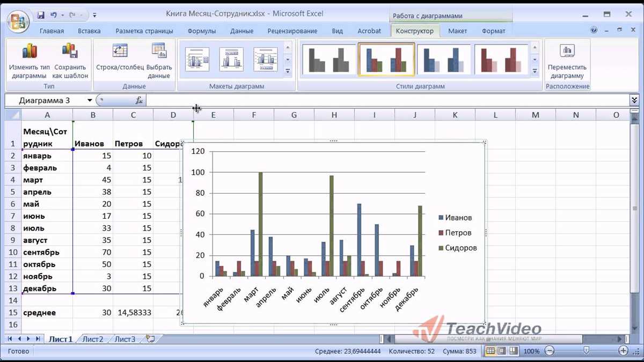Customize the Quick Access Toolbar dropdown
The height and width of the screenshot is (362, 644).
(95, 16)
